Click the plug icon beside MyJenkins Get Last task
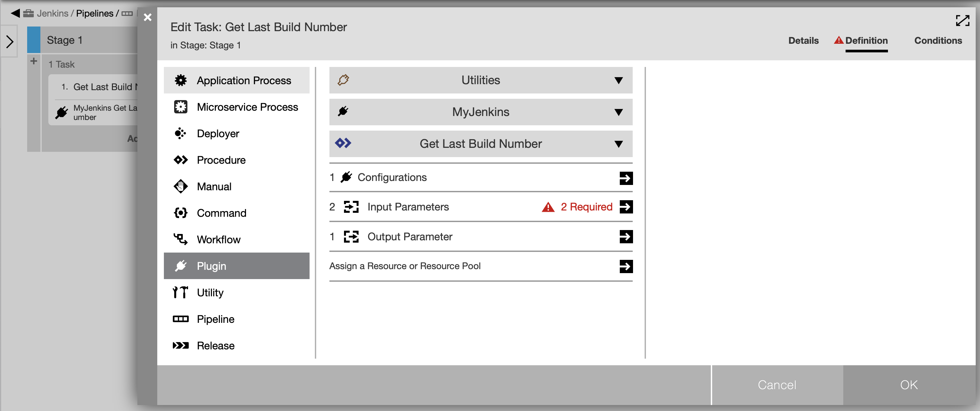Viewport: 980px width, 411px height. pos(62,113)
